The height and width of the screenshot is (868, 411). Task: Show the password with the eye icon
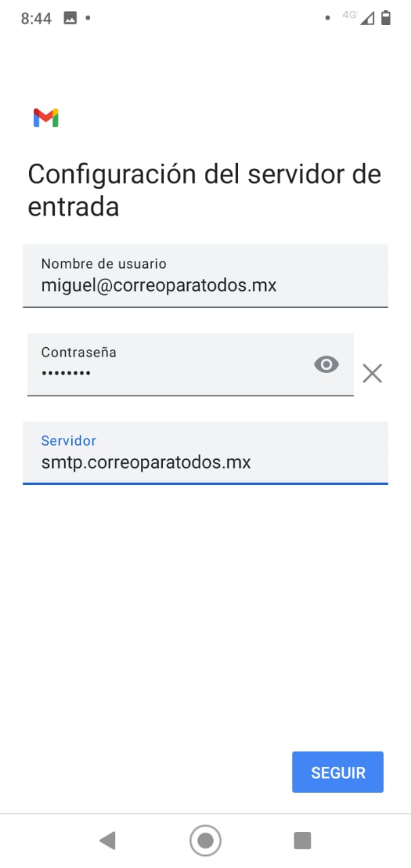click(x=326, y=365)
